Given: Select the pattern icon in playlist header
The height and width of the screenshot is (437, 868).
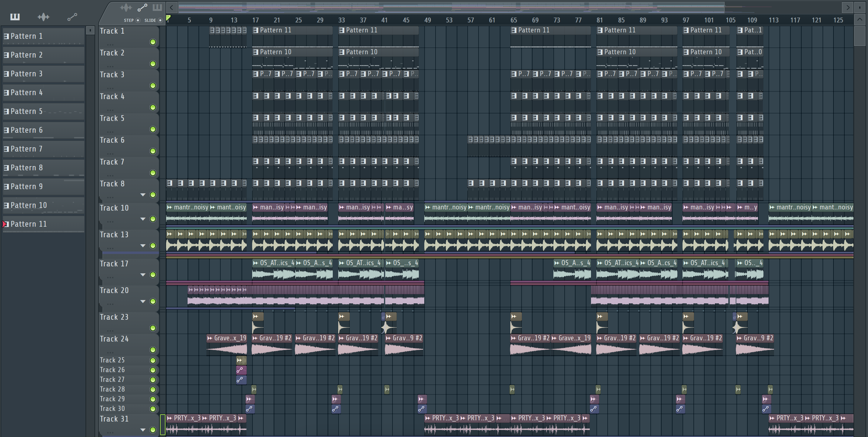Looking at the screenshot, I should (x=157, y=7).
